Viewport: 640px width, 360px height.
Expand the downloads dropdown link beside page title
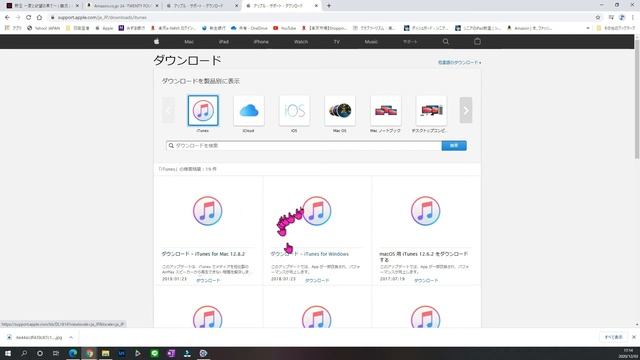coord(460,62)
